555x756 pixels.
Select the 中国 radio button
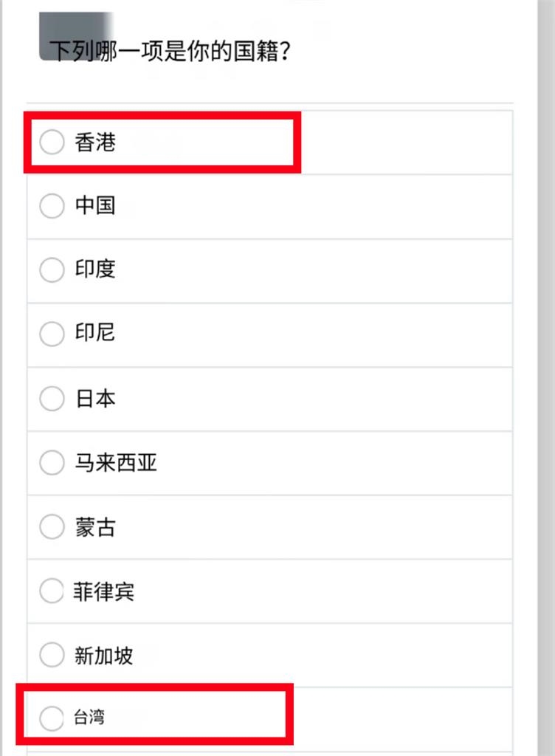click(52, 207)
